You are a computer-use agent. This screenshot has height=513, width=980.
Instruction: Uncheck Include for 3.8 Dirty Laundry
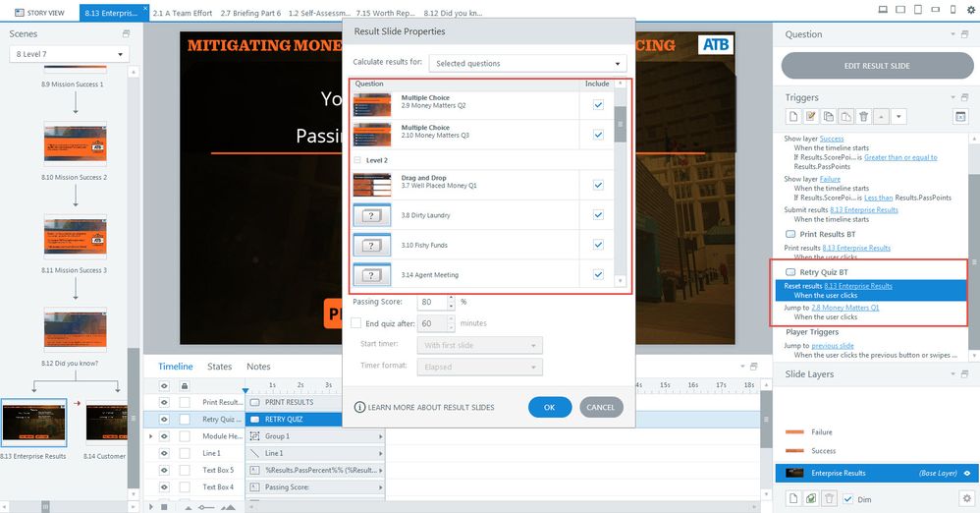coord(598,214)
